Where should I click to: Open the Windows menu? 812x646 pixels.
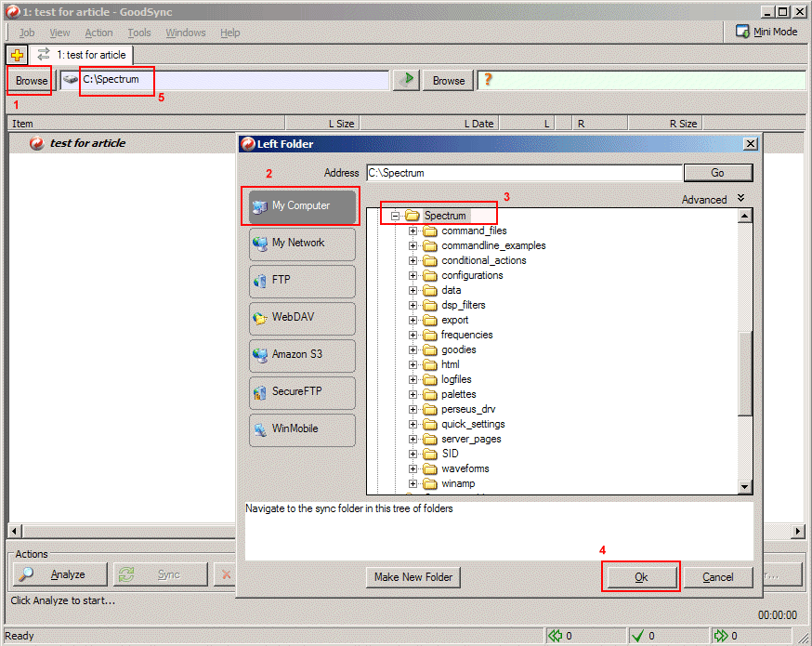pos(186,33)
